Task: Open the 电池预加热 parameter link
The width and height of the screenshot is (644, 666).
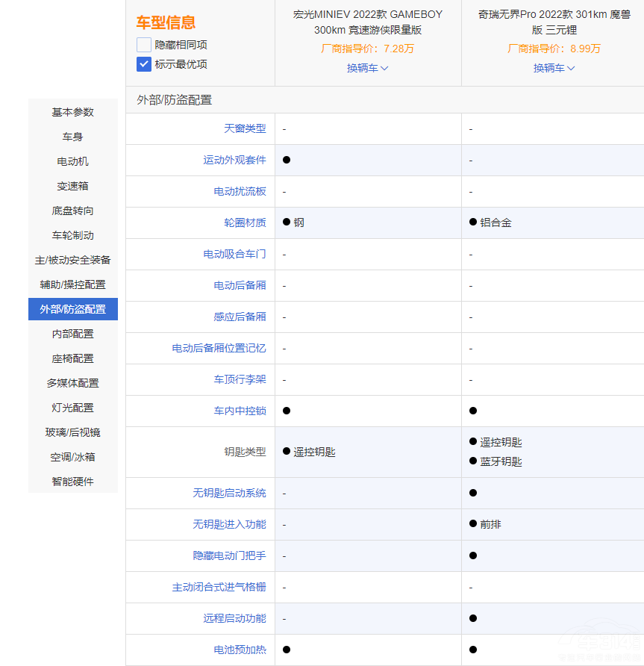Action: click(x=240, y=650)
